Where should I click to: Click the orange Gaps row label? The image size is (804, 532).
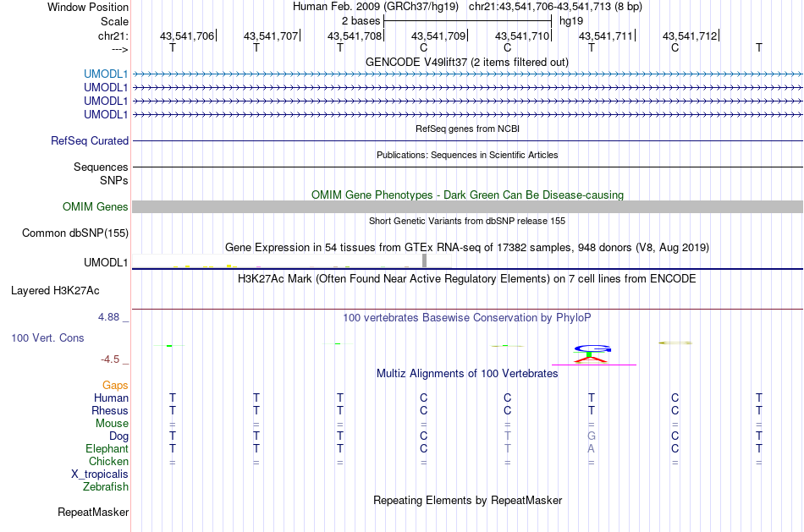(x=115, y=386)
